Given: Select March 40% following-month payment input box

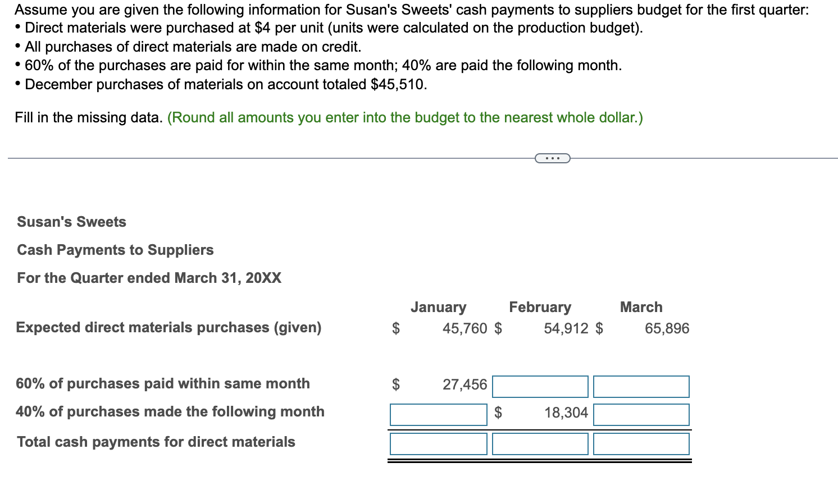Looking at the screenshot, I should pyautogui.click(x=641, y=415).
